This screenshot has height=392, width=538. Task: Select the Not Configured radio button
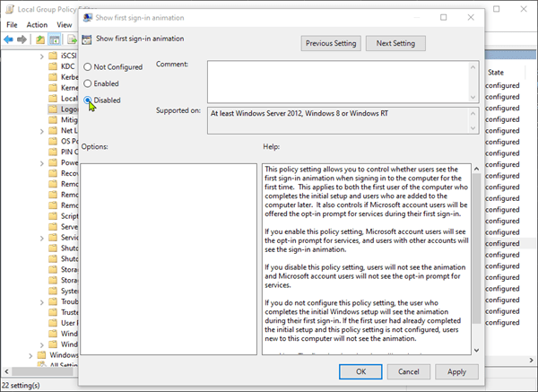[88, 67]
